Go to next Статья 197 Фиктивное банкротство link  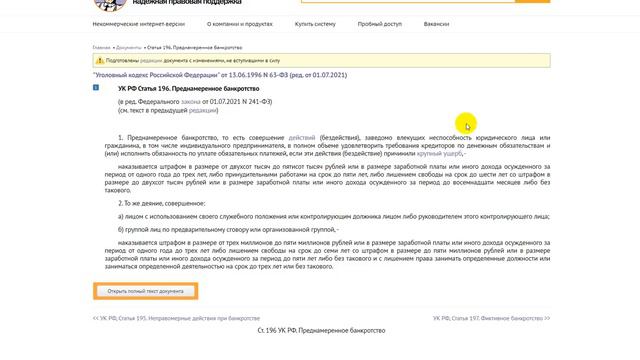pyautogui.click(x=491, y=318)
